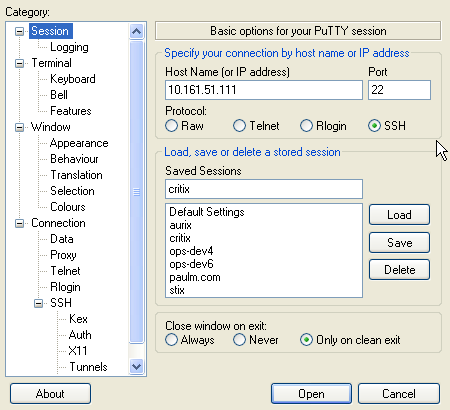
Task: Collapse the Window tree node
Action: [x=20, y=127]
